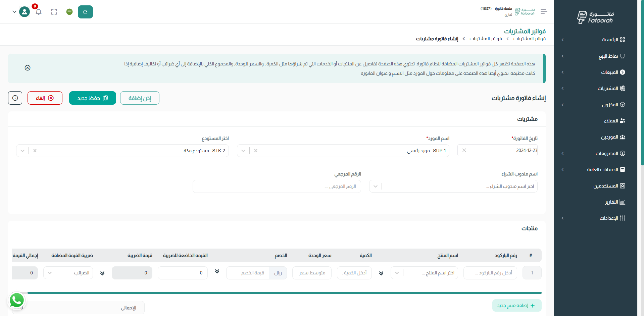Expand chevron next to نقاط البيع
644x316 pixels.
point(562,56)
